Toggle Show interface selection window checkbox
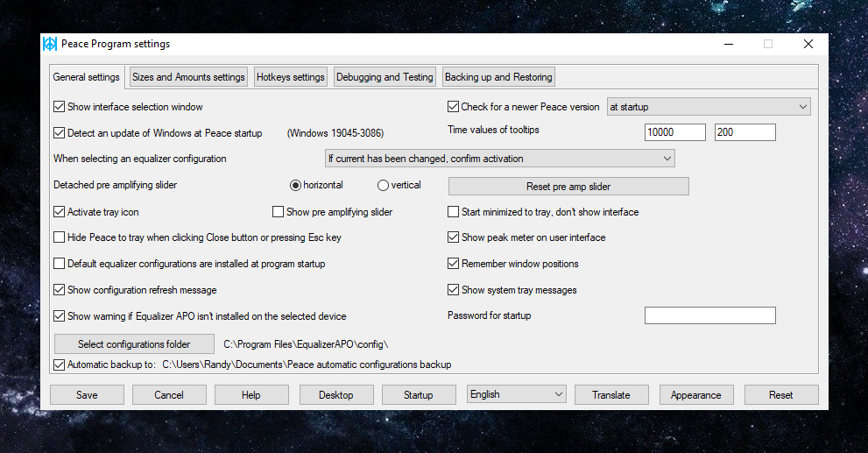Image resolution: width=868 pixels, height=453 pixels. click(x=60, y=107)
